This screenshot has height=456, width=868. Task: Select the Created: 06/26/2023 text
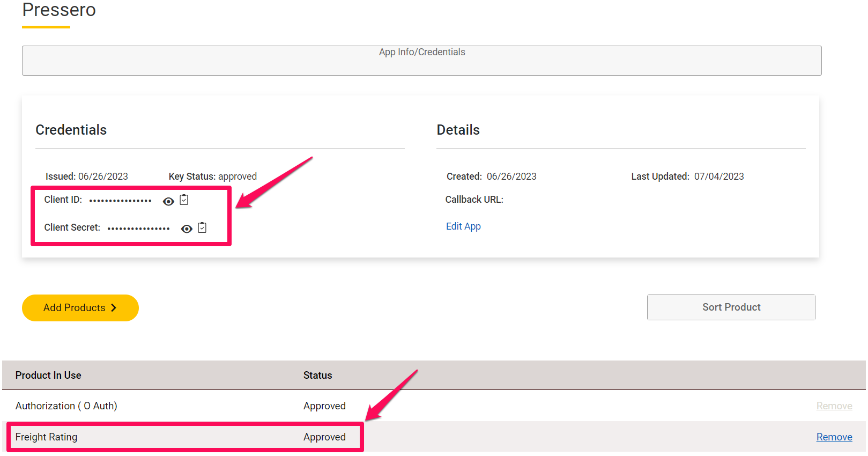492,176
